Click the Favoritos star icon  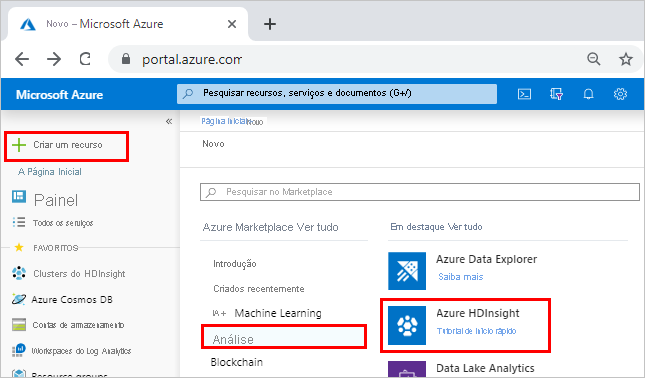pos(19,248)
